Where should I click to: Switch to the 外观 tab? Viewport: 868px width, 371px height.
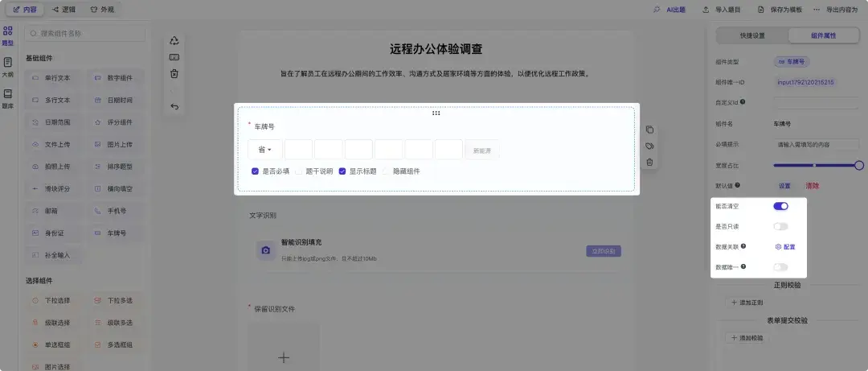102,10
